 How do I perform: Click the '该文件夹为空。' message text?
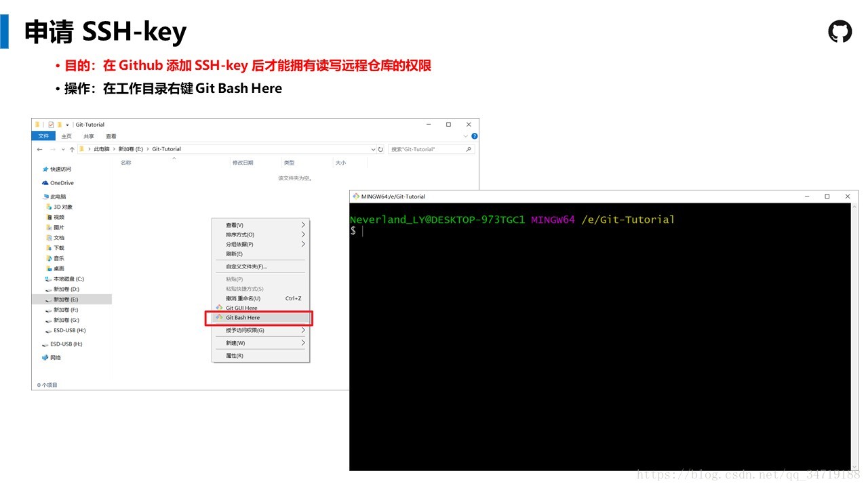point(295,178)
